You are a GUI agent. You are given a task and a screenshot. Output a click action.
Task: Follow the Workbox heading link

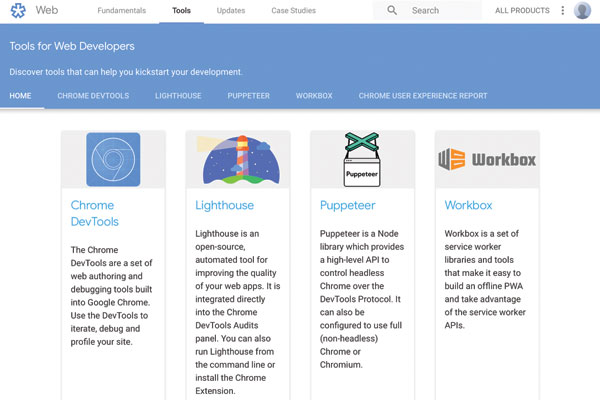pyautogui.click(x=468, y=205)
